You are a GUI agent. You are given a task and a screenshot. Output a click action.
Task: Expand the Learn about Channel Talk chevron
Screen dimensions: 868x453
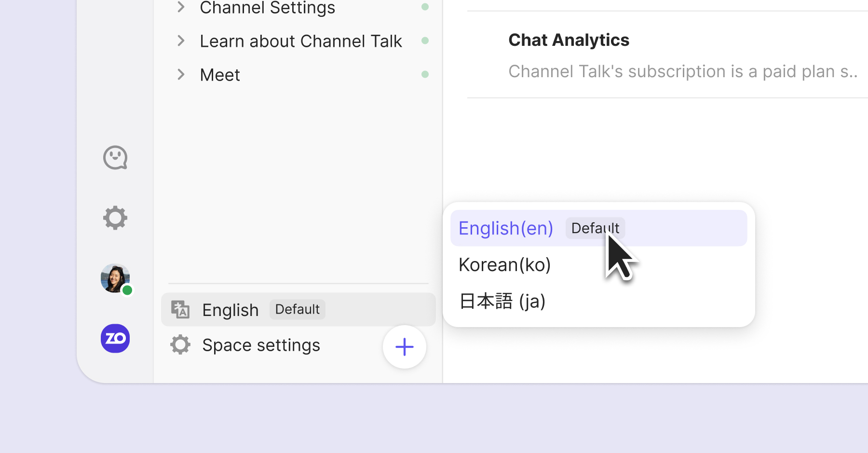coord(181,41)
